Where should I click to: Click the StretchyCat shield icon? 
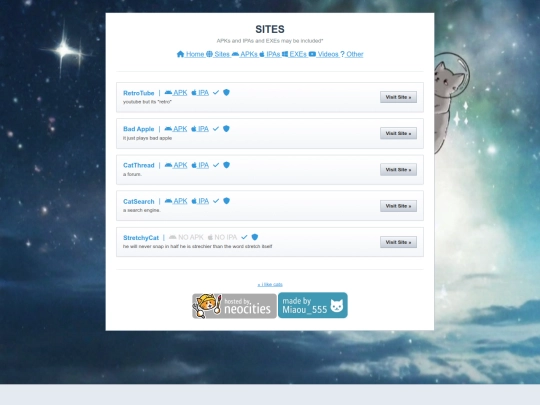(255, 237)
